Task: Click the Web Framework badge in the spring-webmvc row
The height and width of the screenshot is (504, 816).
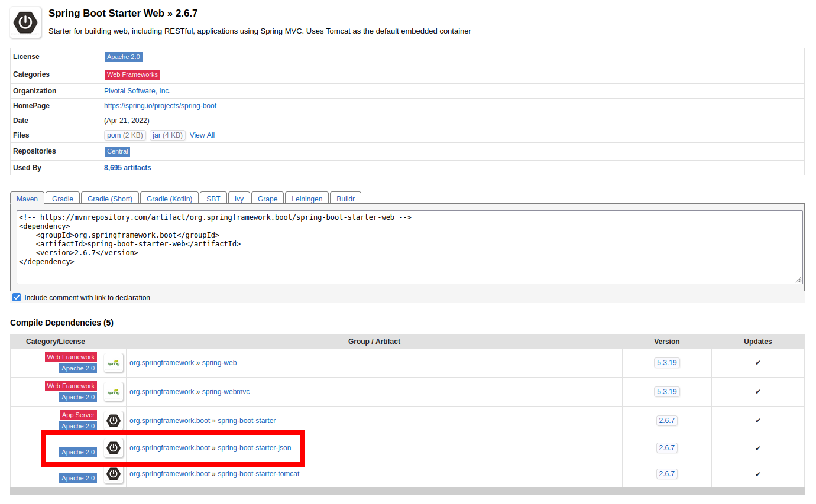Action: pyautogui.click(x=71, y=386)
